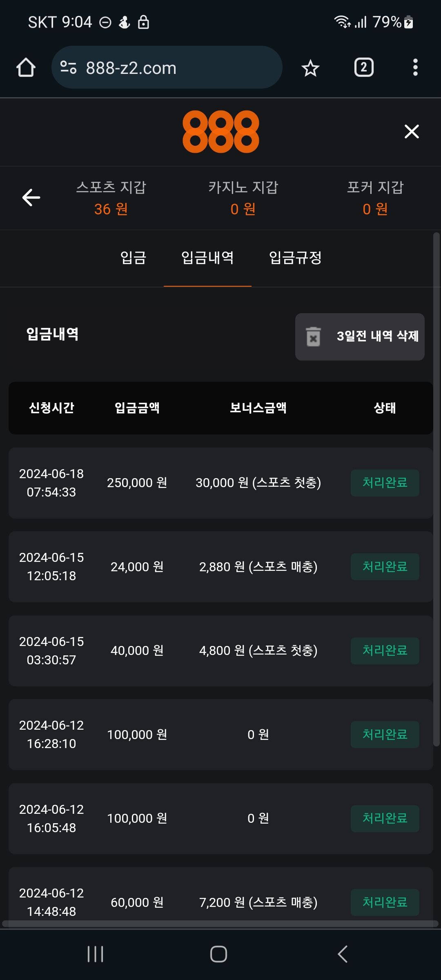The height and width of the screenshot is (980, 441).
Task: Tap the trash can delete icon
Action: [x=313, y=337]
